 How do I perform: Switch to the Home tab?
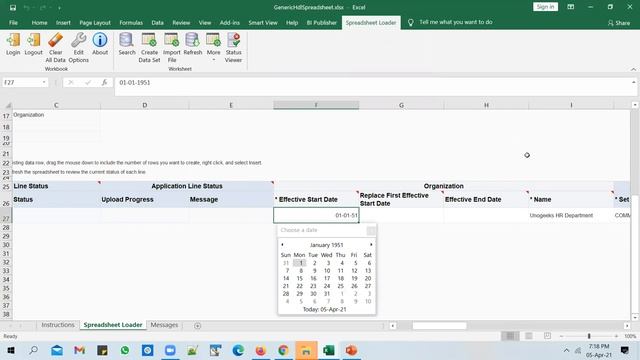(40, 22)
